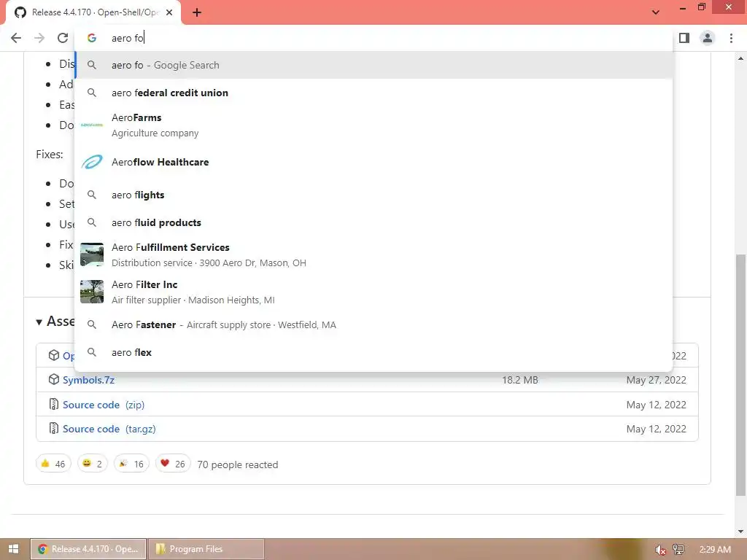React with the laugh emoji (2)
The height and width of the screenshot is (560, 747).
[x=93, y=464]
